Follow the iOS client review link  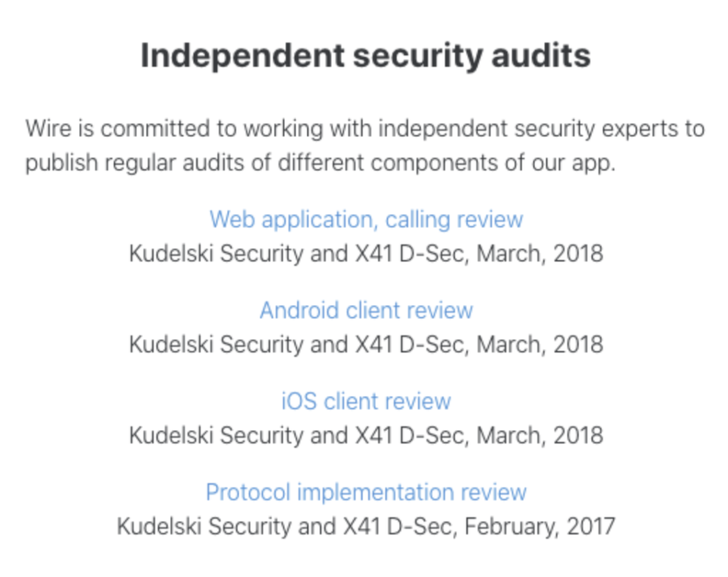coord(366,401)
